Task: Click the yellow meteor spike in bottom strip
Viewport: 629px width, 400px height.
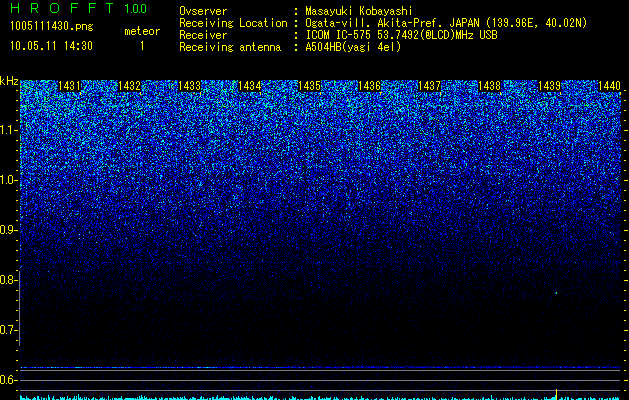Action: click(x=556, y=394)
